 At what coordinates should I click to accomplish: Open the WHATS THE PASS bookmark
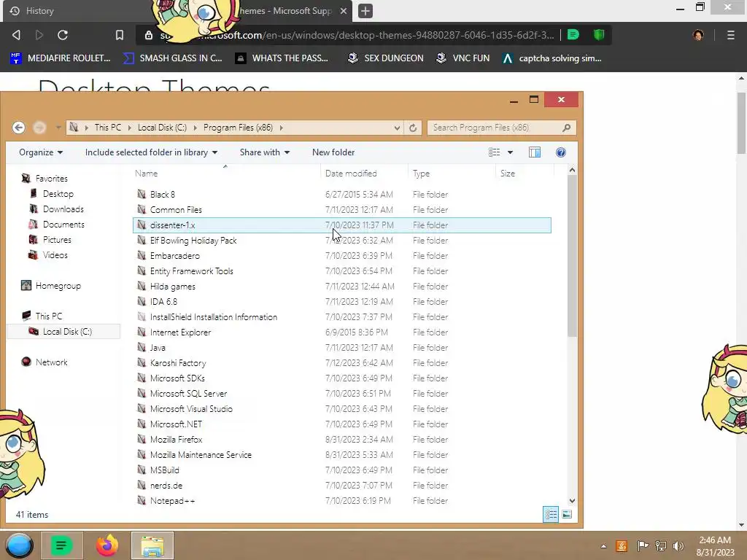pos(282,58)
